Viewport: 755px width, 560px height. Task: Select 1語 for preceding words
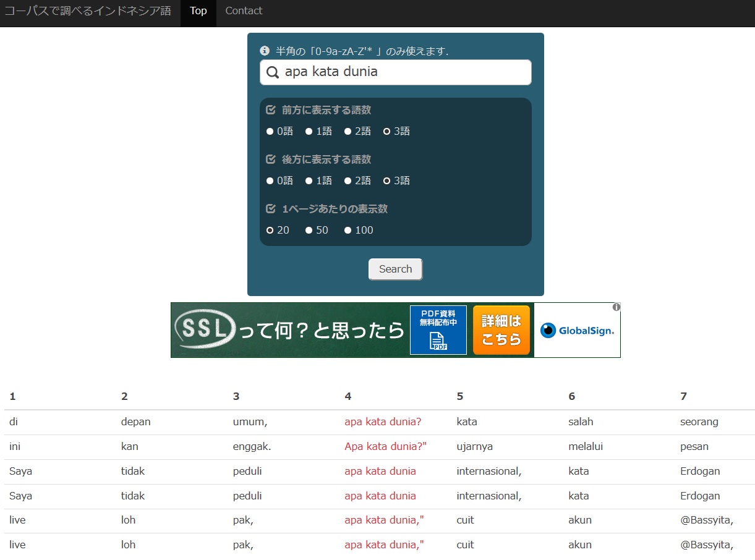click(x=309, y=131)
